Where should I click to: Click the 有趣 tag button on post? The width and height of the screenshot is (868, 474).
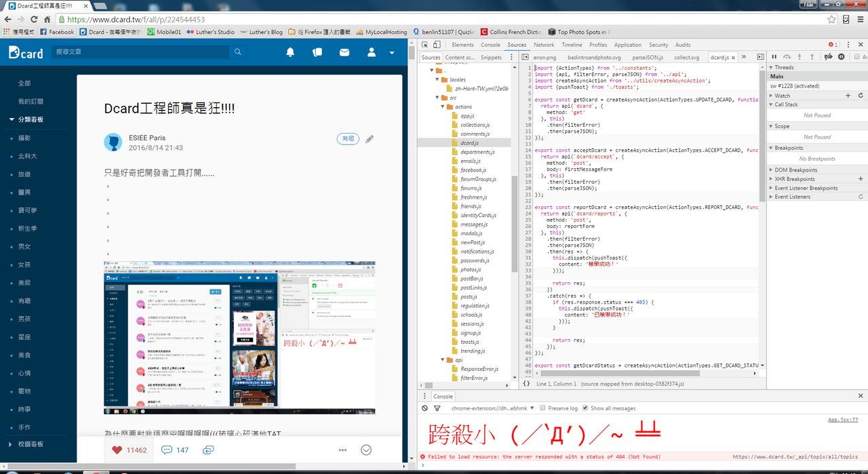pyautogui.click(x=348, y=138)
